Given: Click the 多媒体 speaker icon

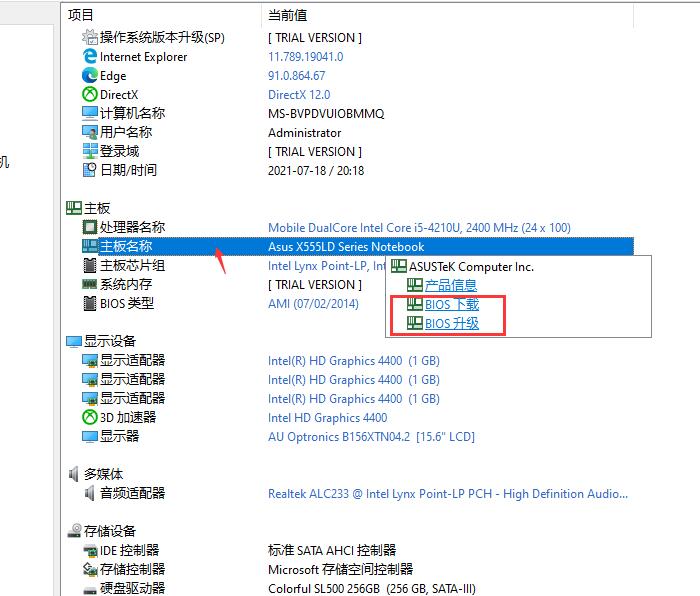Looking at the screenshot, I should [74, 474].
